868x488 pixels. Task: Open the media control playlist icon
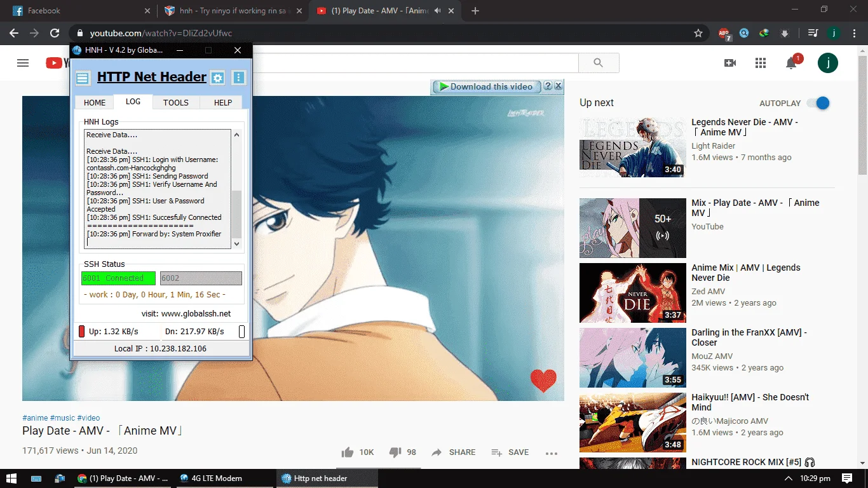(813, 33)
